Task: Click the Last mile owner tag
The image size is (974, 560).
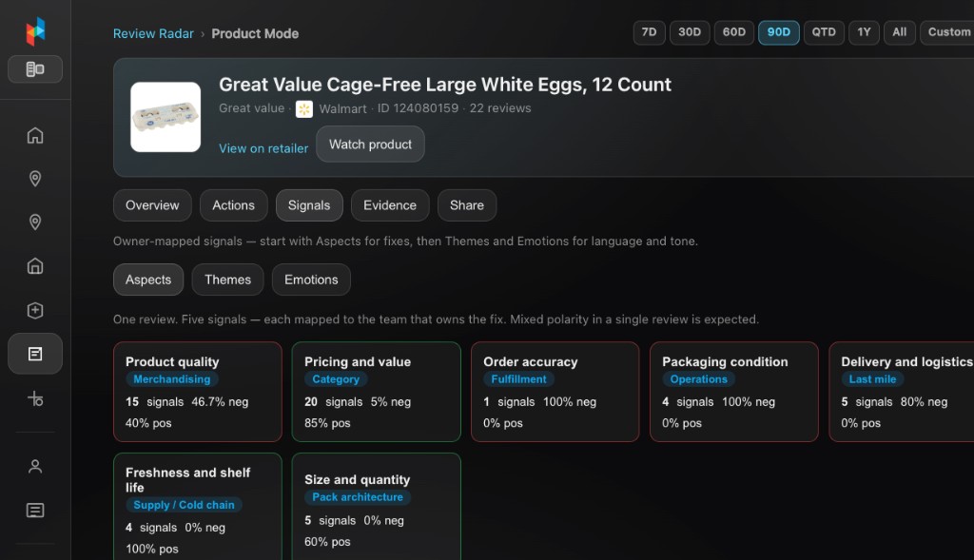Action: click(x=873, y=379)
